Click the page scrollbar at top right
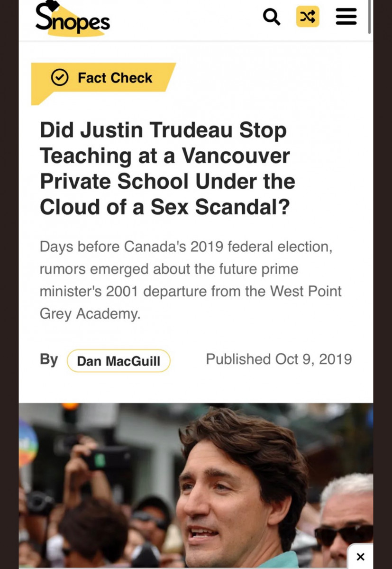The width and height of the screenshot is (392, 569). click(x=369, y=17)
